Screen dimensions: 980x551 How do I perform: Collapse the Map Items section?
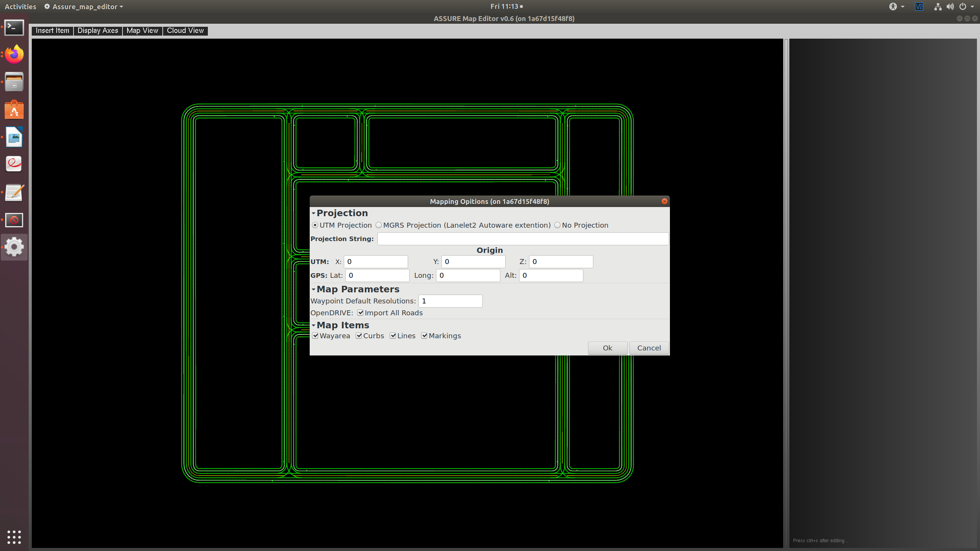pos(314,325)
